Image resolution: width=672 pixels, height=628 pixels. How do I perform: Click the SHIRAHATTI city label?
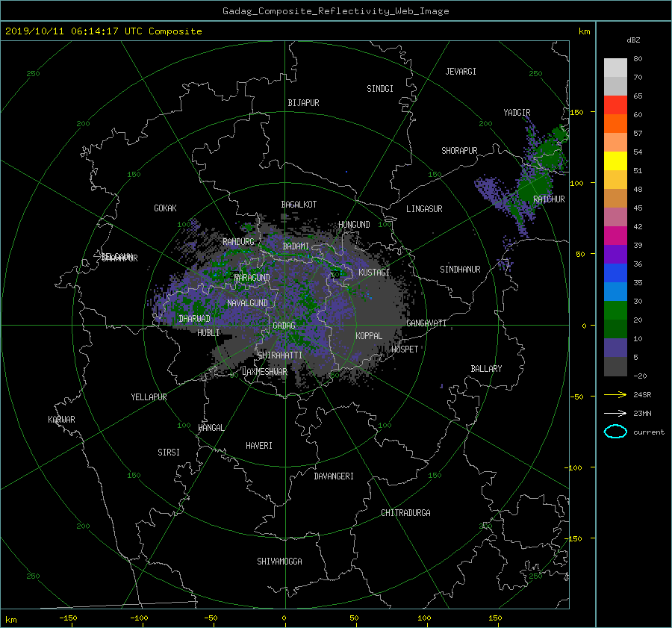tap(280, 355)
